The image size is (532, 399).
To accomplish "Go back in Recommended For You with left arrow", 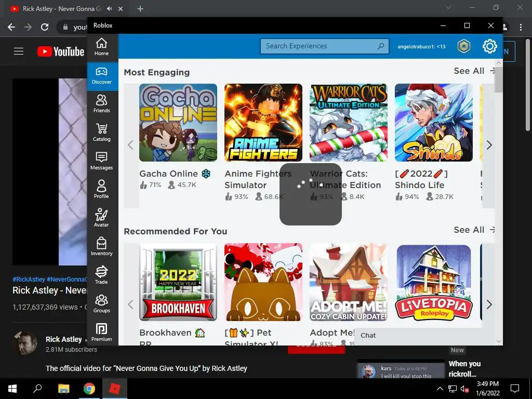I will point(131,304).
